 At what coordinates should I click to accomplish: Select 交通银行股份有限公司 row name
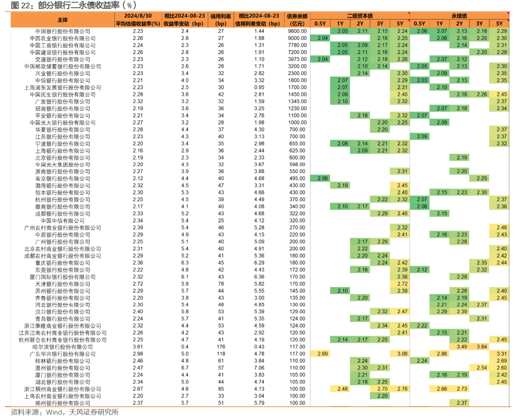[62, 60]
